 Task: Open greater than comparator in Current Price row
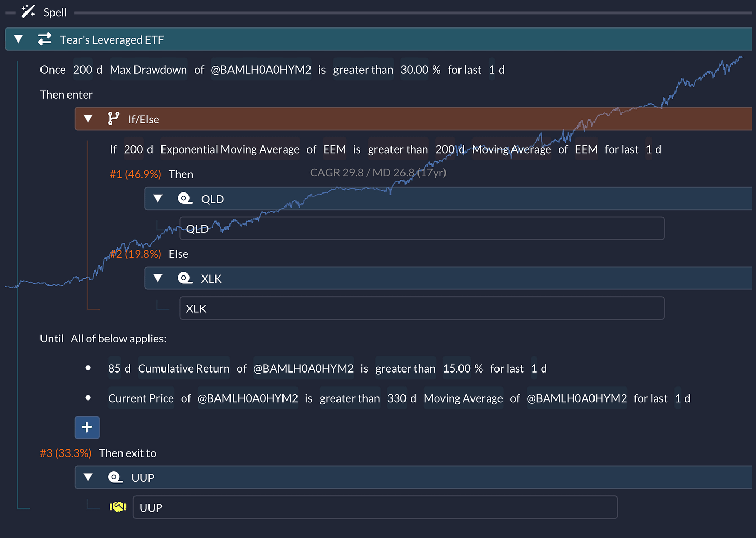350,398
